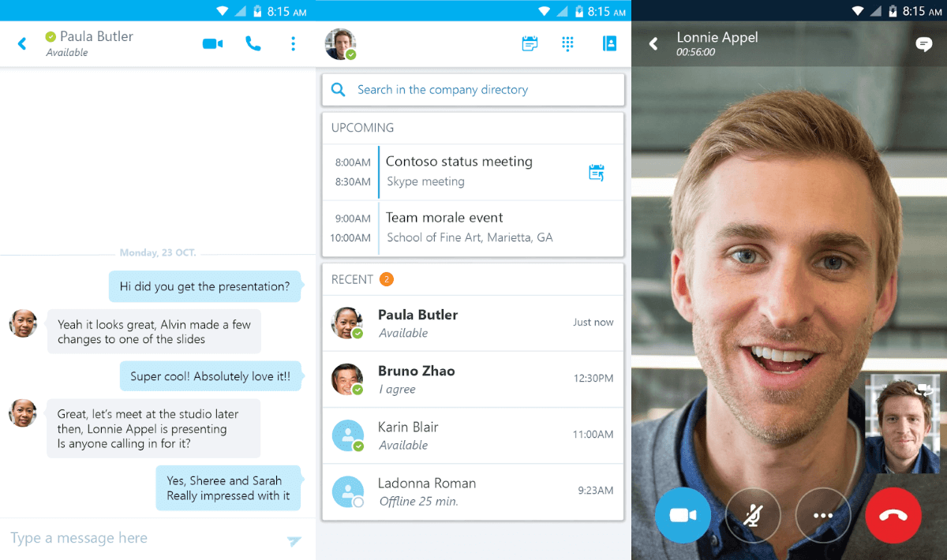Open the Skype meeting icon for Contoso status meeting

point(597,172)
